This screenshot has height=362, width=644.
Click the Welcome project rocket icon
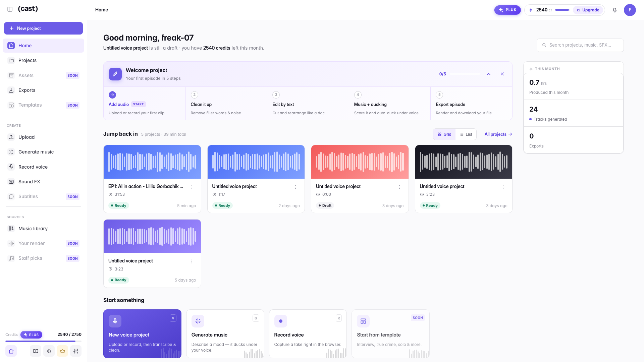tap(115, 74)
